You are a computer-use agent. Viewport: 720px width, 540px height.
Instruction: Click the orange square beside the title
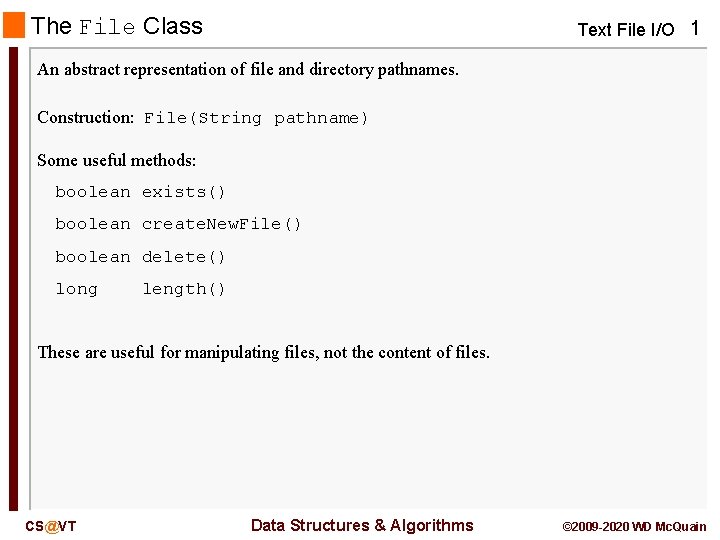click(14, 25)
